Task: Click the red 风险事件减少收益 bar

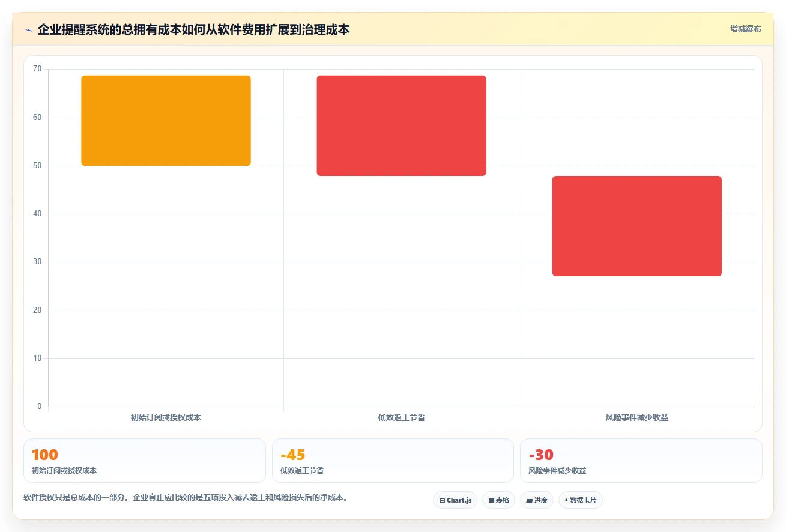Action: tap(637, 226)
